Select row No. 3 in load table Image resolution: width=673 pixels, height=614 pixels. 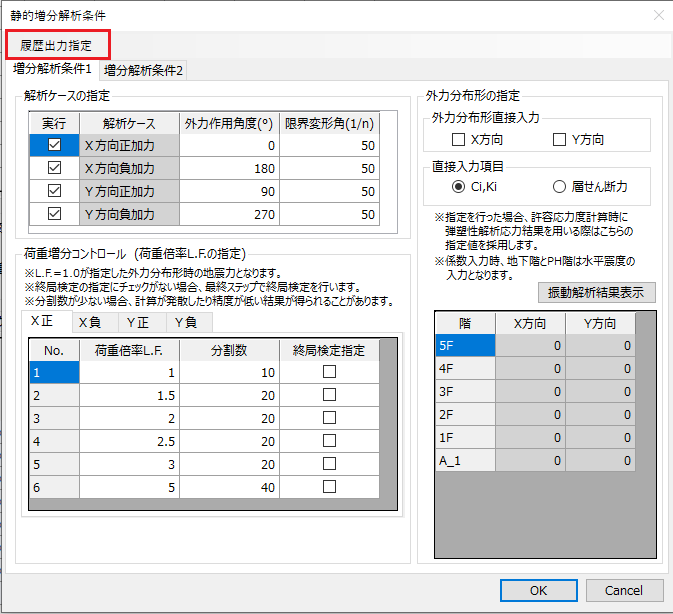pos(54,418)
